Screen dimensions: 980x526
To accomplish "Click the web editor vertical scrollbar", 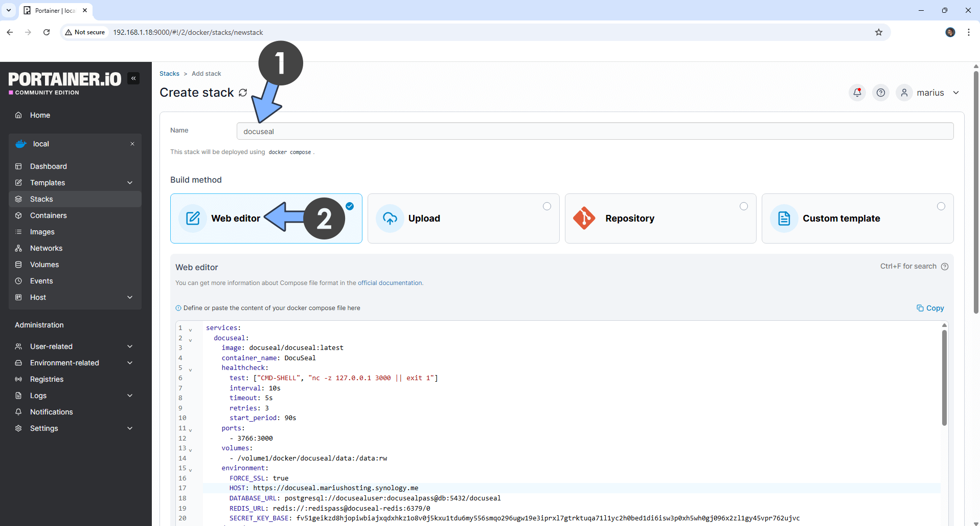I will 944,378.
